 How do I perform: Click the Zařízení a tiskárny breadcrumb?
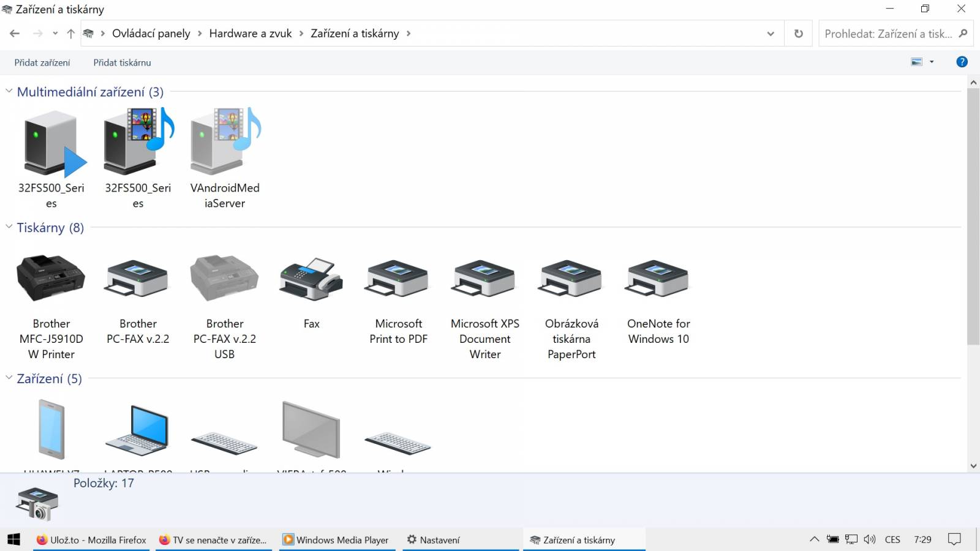(355, 34)
